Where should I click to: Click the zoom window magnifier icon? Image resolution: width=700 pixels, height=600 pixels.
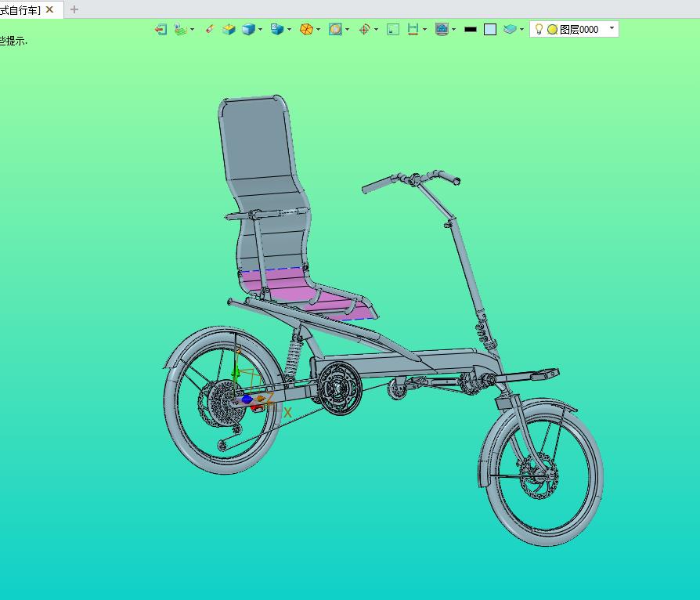[335, 30]
